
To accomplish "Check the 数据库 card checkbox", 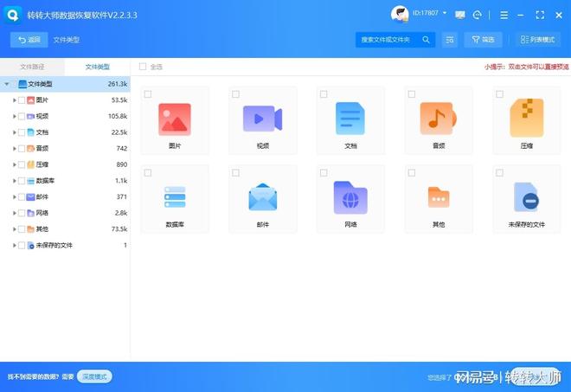I will click(148, 173).
